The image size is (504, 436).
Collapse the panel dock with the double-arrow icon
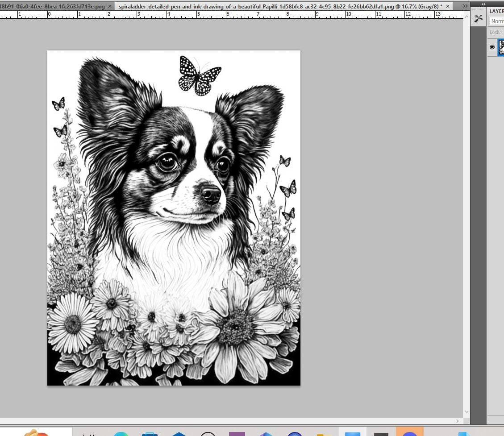click(483, 4)
